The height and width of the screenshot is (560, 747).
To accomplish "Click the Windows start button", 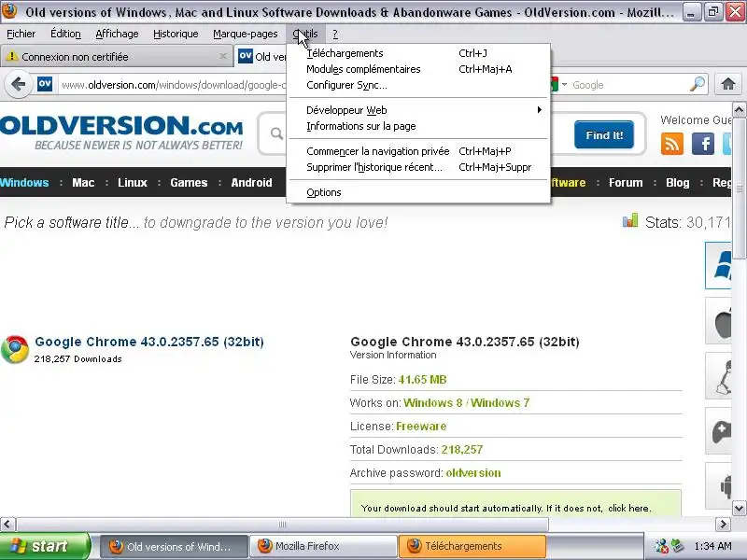I will click(x=45, y=546).
